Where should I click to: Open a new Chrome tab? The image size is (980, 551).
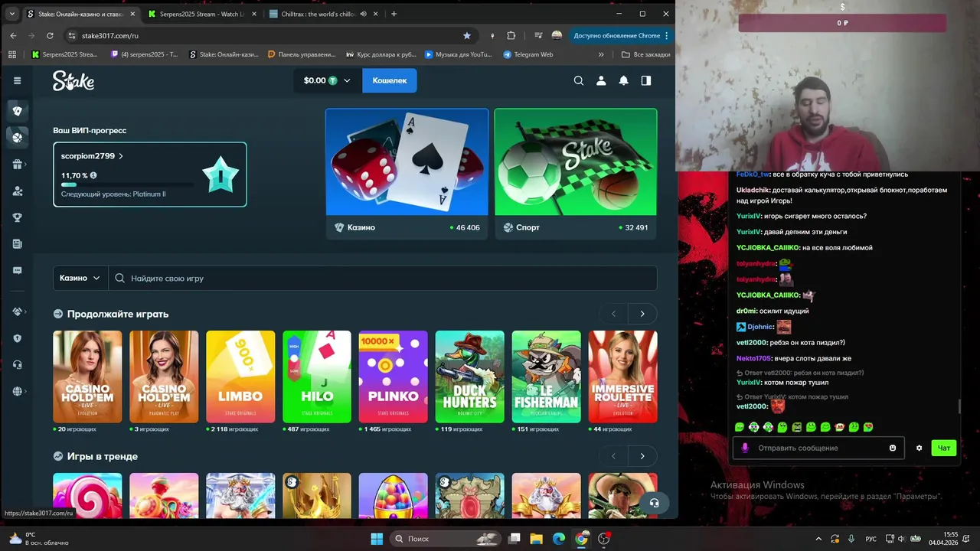coord(394,14)
